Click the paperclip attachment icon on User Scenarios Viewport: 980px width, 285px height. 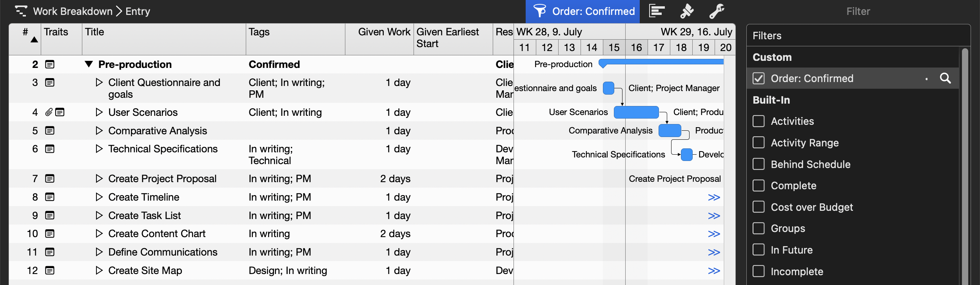[x=49, y=112]
